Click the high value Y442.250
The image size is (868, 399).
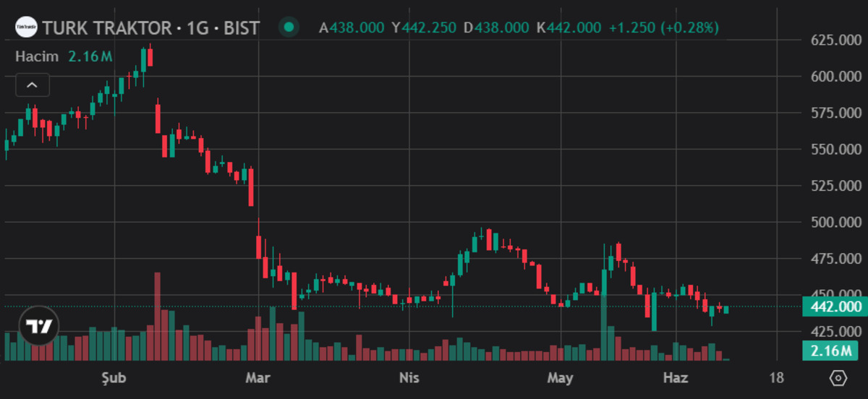pos(424,28)
